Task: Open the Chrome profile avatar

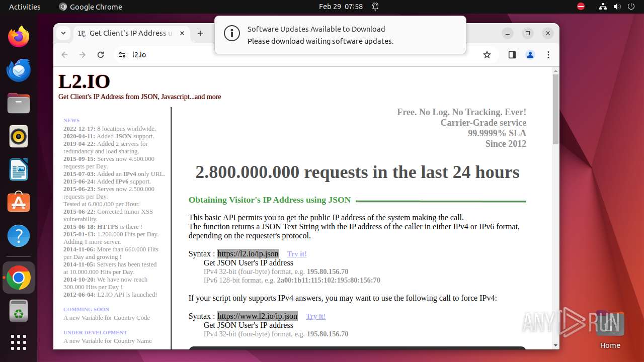Action: [530, 55]
